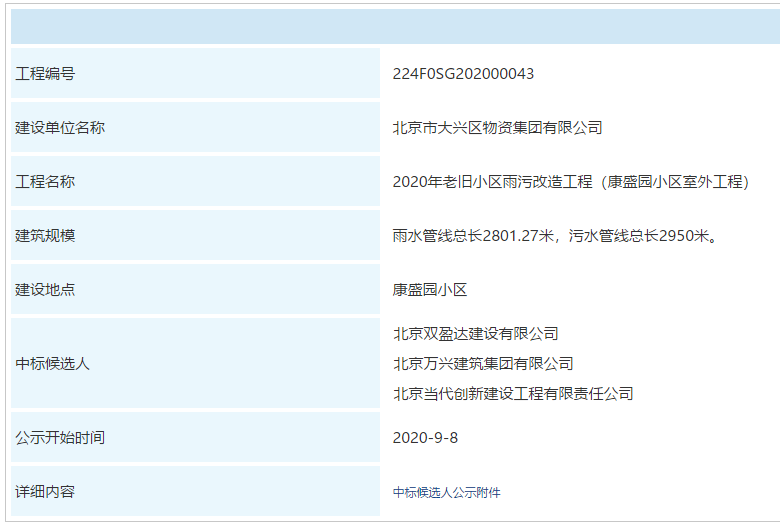Select 北京市大兴区物资集团有限公司 text
Image resolution: width=780 pixels, height=522 pixels.
pyautogui.click(x=497, y=127)
